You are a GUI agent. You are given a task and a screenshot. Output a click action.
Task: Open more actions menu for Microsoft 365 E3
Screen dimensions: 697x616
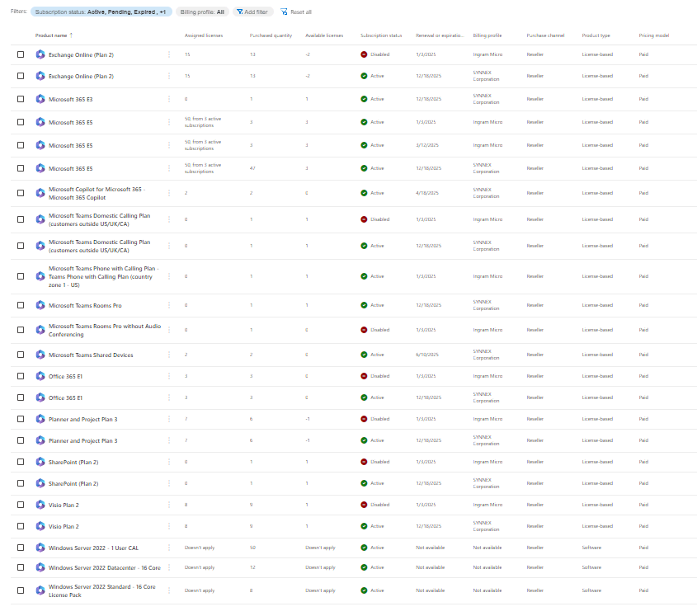tap(169, 99)
